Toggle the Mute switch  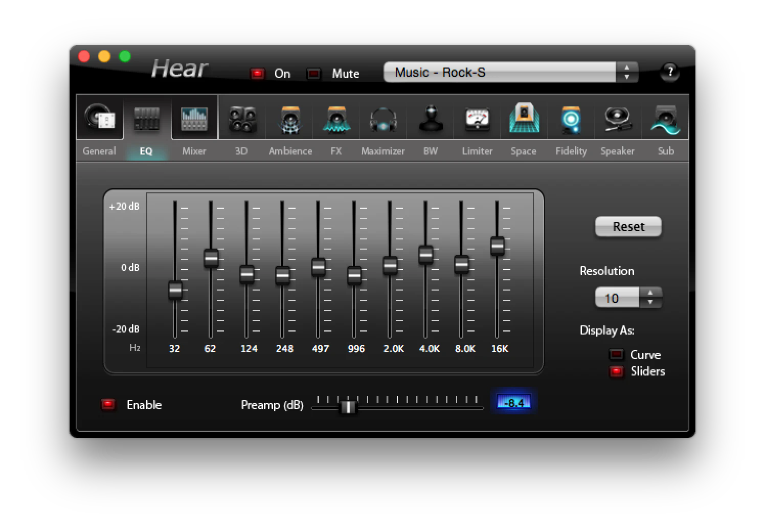coord(313,74)
